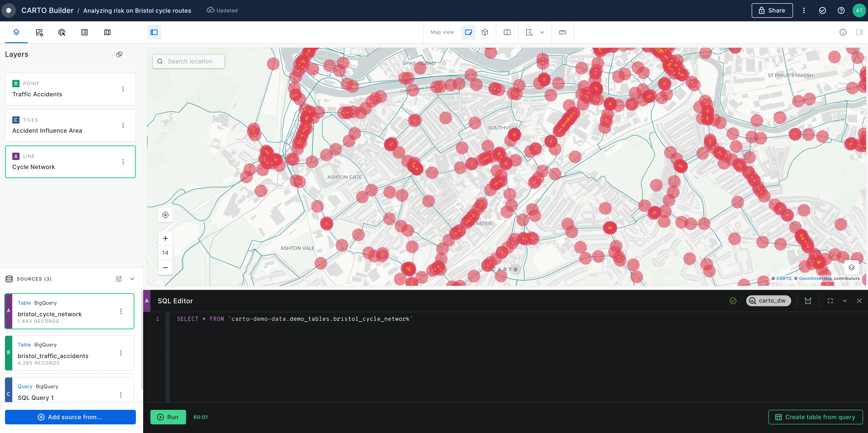This screenshot has height=433, width=868.
Task: Open the map options kebab menu
Action: coord(804,10)
